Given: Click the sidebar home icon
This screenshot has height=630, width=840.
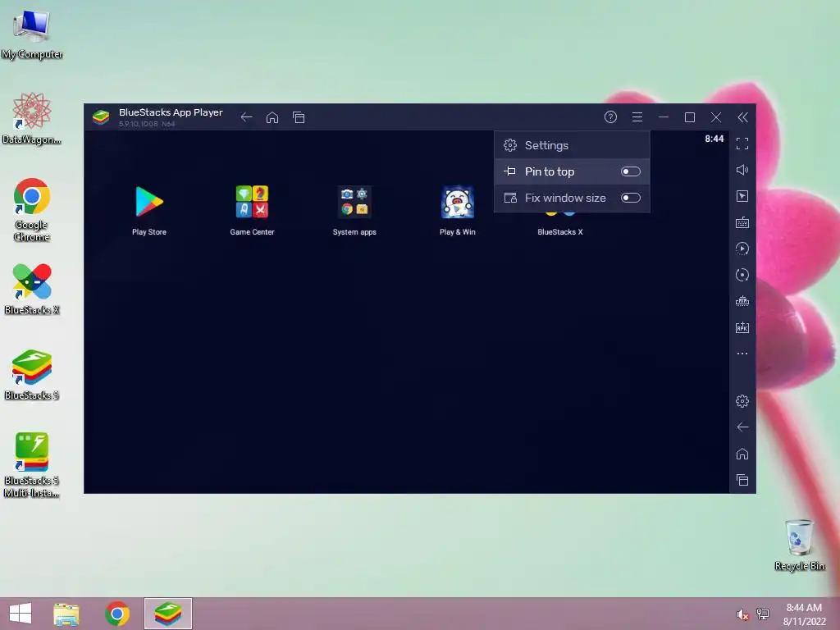Looking at the screenshot, I should coord(742,454).
